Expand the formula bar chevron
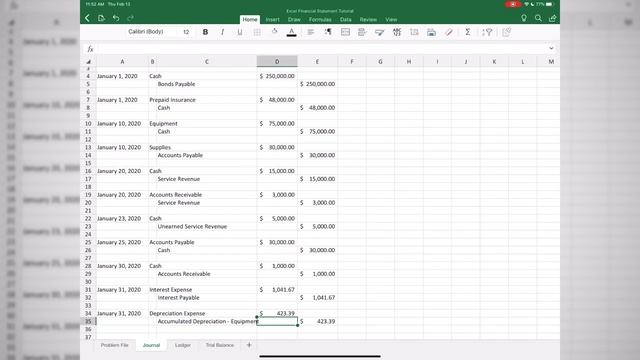This screenshot has height=360, width=640. coord(551,48)
